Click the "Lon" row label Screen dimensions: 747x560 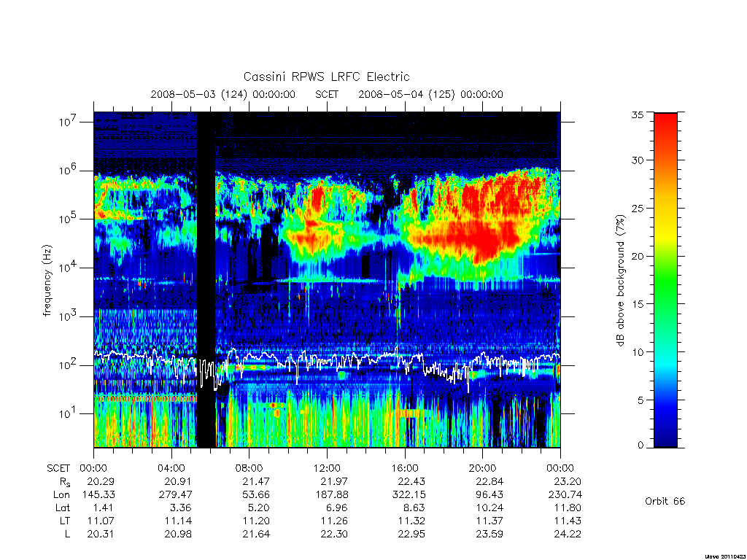coord(62,495)
